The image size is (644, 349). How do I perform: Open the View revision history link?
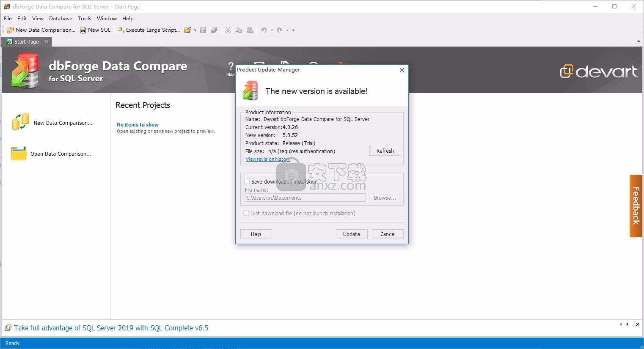pos(268,159)
